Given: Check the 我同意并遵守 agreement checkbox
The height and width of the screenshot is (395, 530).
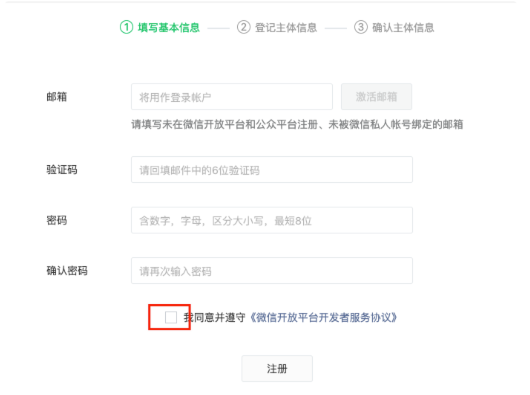Looking at the screenshot, I should click(x=171, y=317).
